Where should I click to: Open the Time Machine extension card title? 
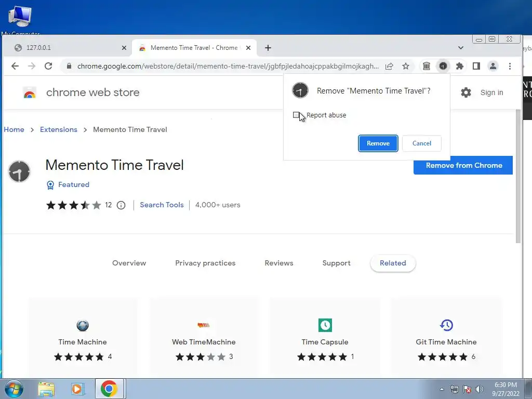click(83, 342)
